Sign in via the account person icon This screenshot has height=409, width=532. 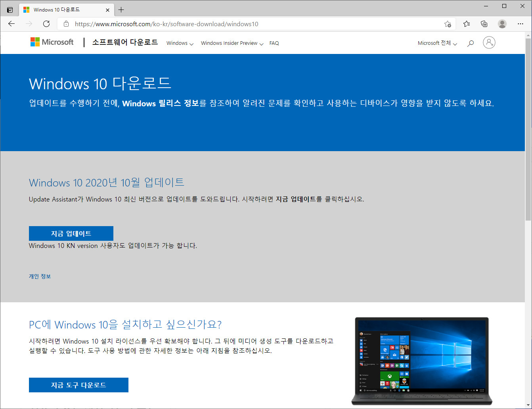point(489,42)
